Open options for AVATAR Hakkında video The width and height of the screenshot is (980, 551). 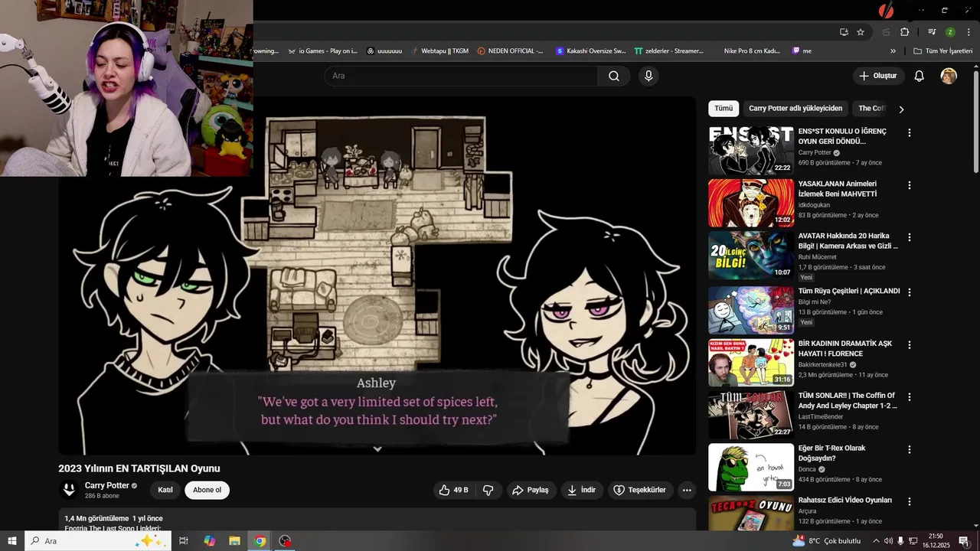pos(910,237)
